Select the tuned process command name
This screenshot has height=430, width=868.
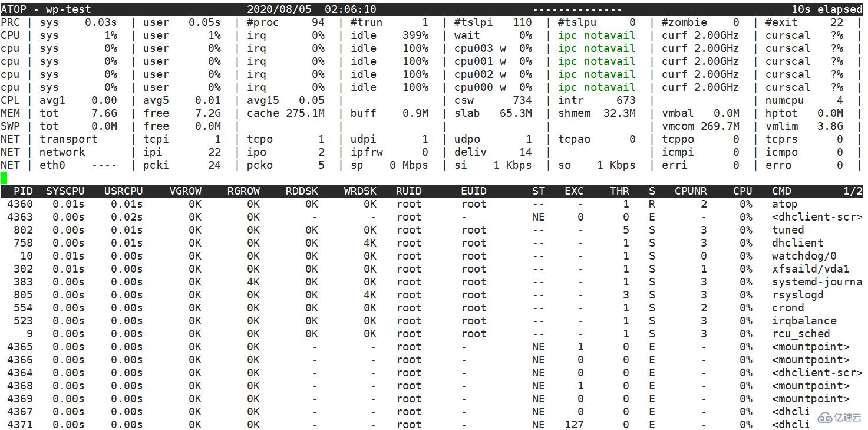coord(788,230)
